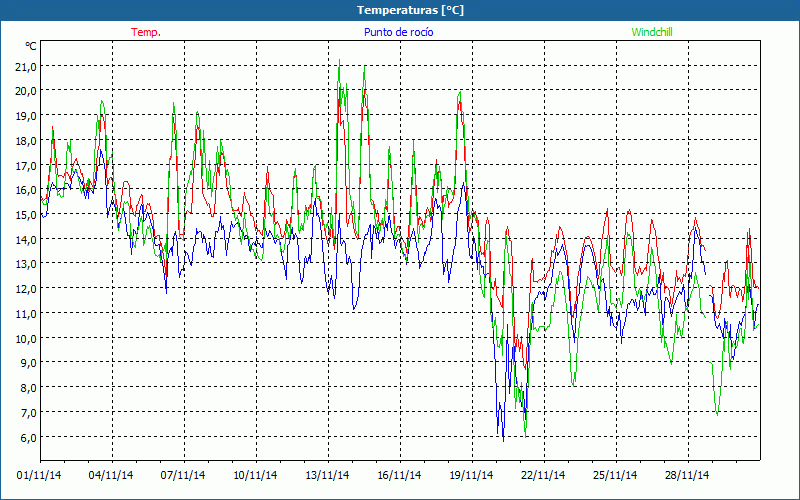This screenshot has height=500, width=800.
Task: Click the '07/11/14' date label
Action: 183,475
